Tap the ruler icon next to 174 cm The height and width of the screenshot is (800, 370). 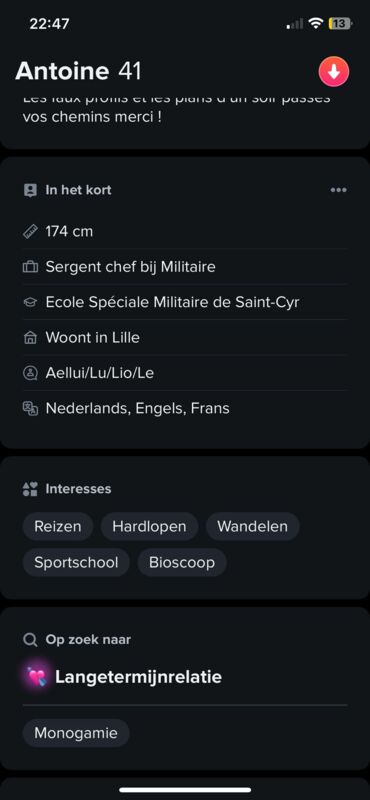pyautogui.click(x=31, y=232)
